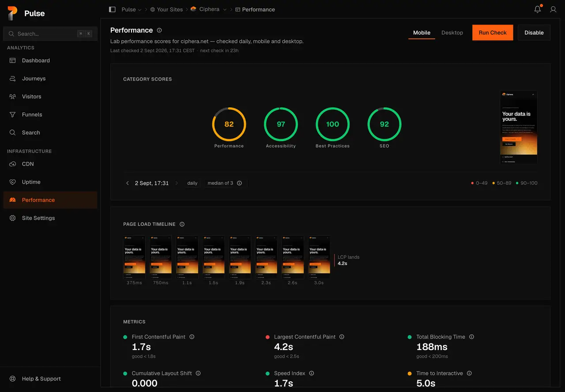Open CDN from the sidebar
The image size is (565, 392).
(50, 164)
